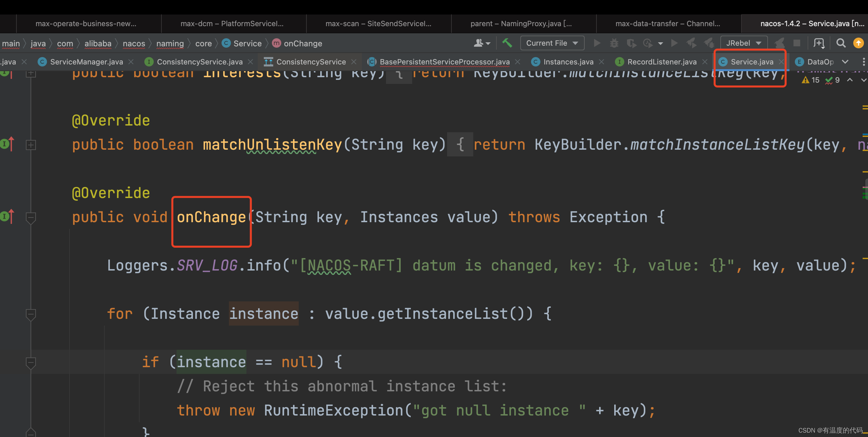Click the Debug bug icon
Image resolution: width=868 pixels, height=437 pixels.
tap(614, 43)
